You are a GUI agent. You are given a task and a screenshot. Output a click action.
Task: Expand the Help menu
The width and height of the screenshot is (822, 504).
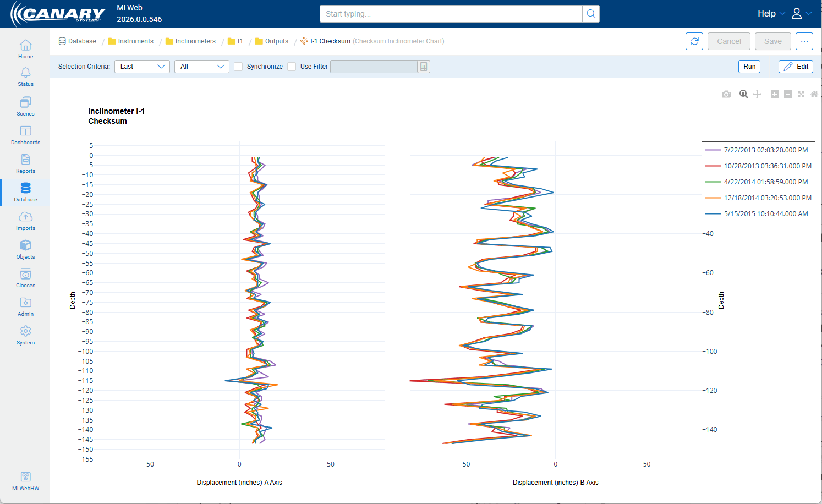coord(771,14)
